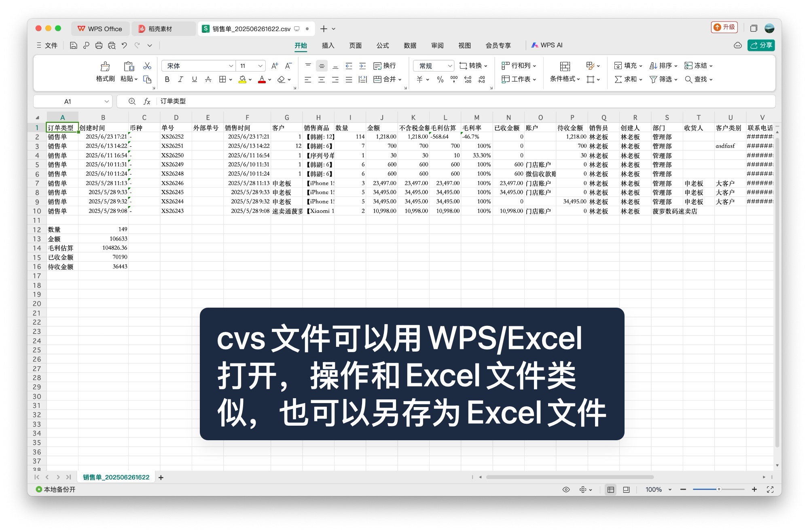
Task: Add a new sheet with plus button
Action: (161, 477)
